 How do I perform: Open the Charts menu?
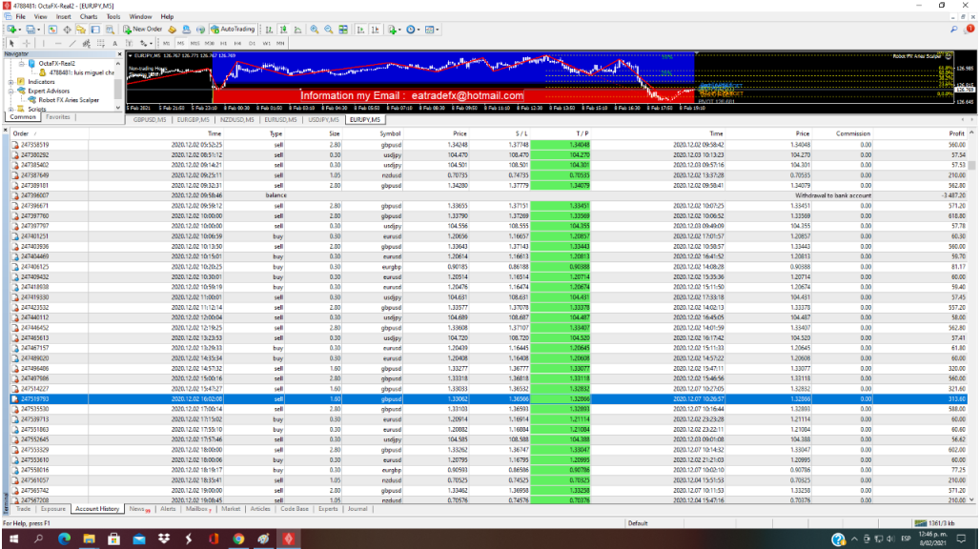point(88,16)
